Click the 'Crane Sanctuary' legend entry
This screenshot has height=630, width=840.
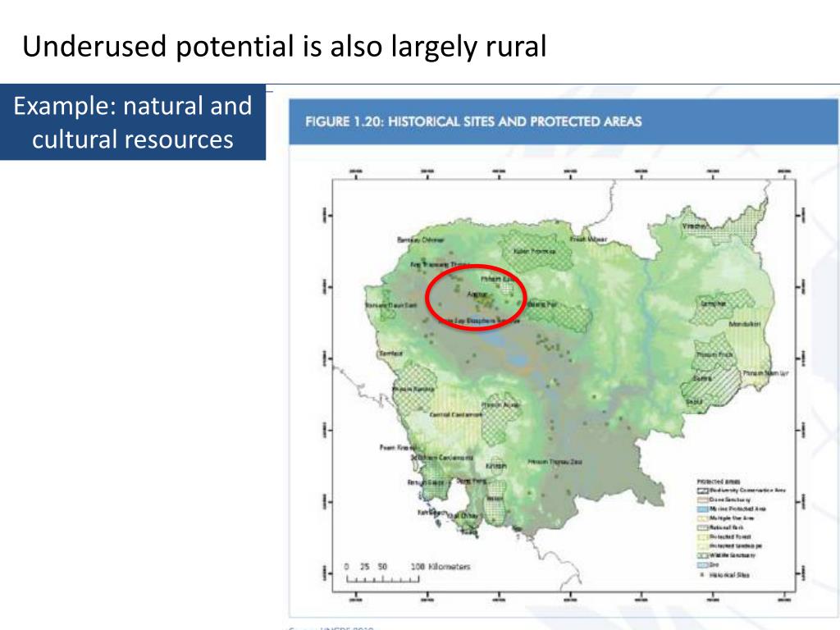coord(724,500)
